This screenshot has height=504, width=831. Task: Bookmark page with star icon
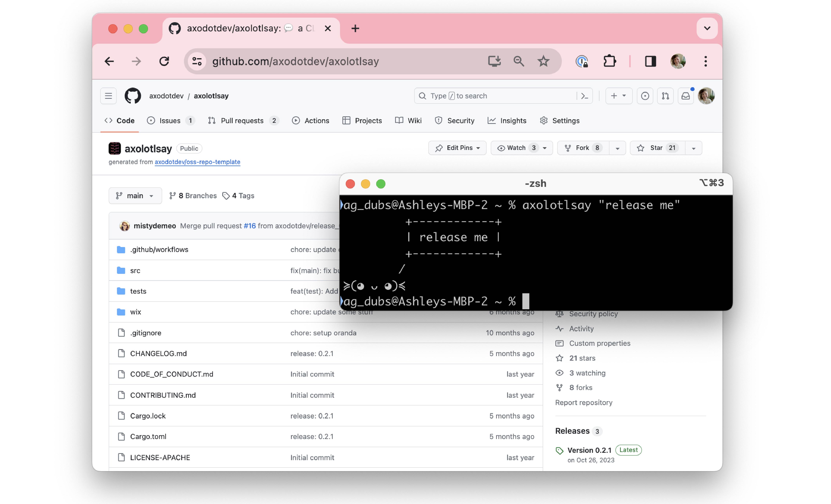(543, 61)
